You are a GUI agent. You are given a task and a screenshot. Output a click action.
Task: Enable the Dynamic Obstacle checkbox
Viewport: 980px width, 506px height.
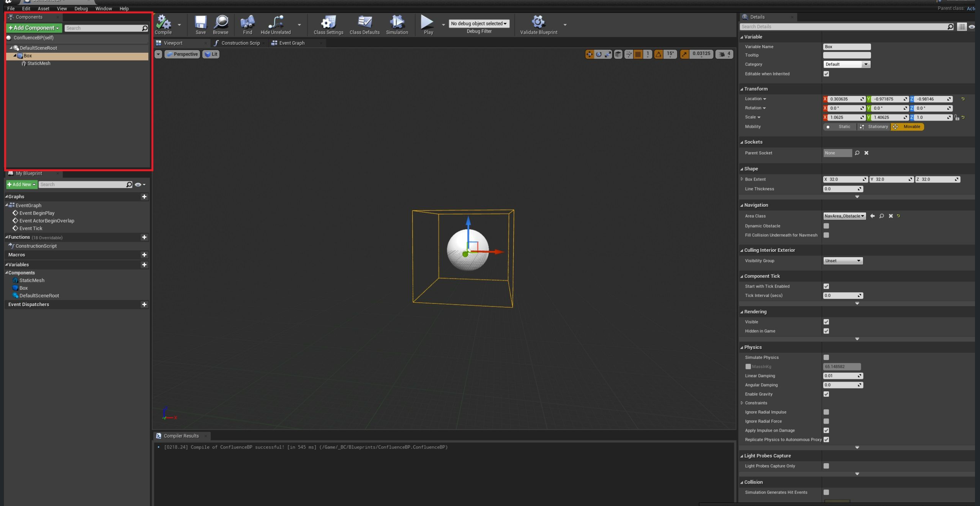tap(826, 226)
